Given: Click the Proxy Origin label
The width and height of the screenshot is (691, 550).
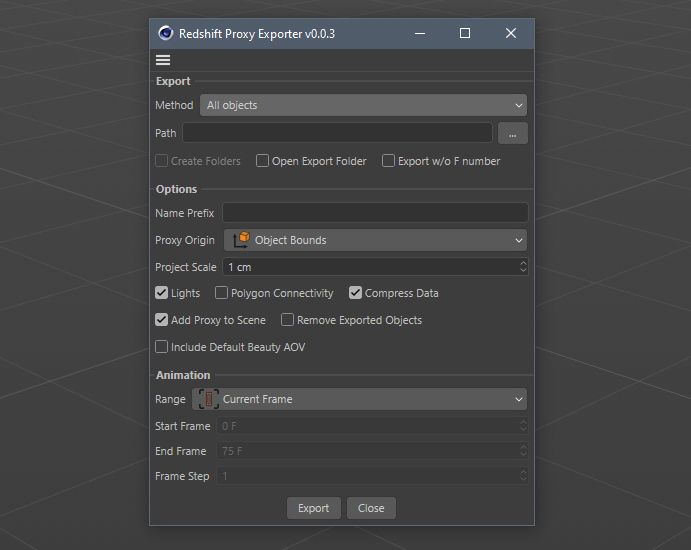Looking at the screenshot, I should [x=185, y=240].
